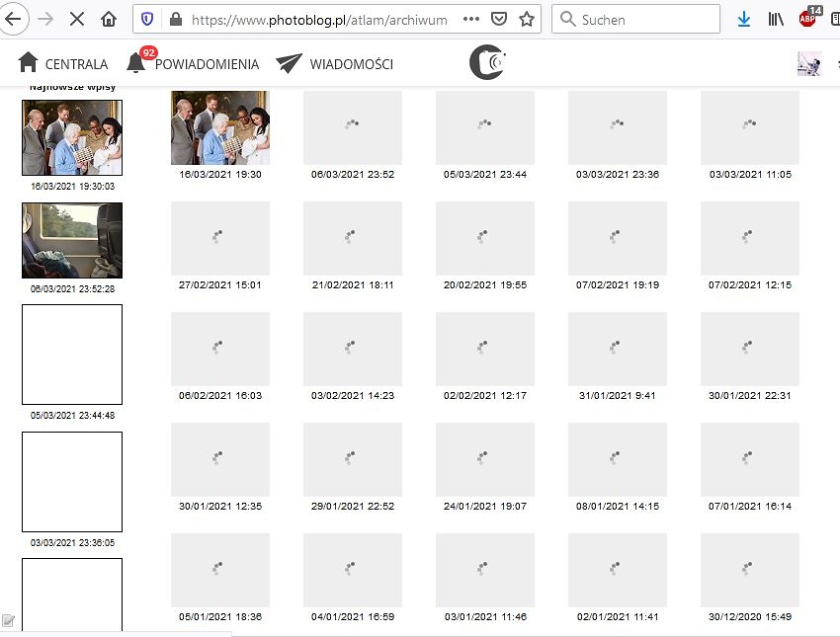This screenshot has width=840, height=637.
Task: Open sidebar blank entry above 05/03/2021 23:44:48
Action: click(x=72, y=355)
